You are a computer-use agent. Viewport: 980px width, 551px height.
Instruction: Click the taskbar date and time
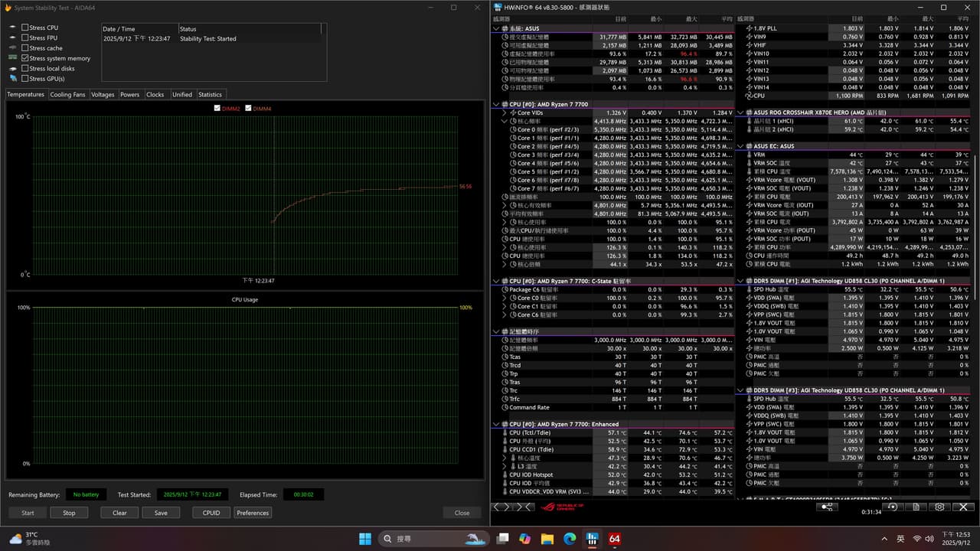tap(958, 539)
